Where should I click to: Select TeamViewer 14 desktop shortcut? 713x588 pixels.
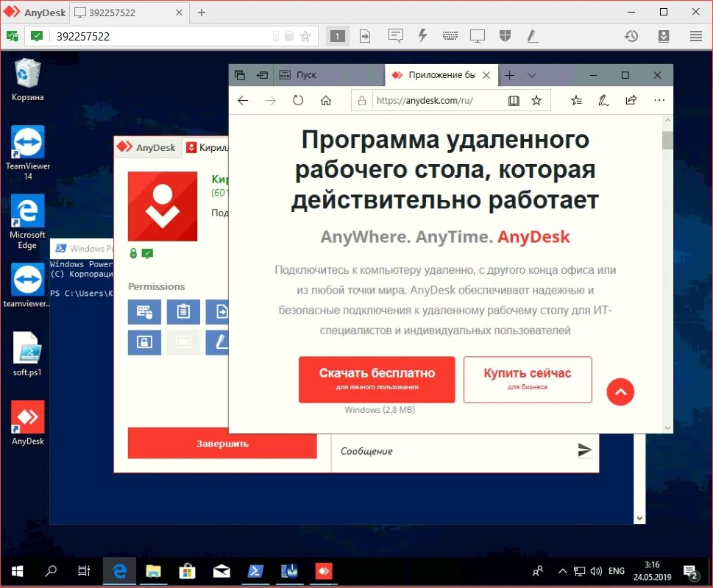click(x=27, y=153)
